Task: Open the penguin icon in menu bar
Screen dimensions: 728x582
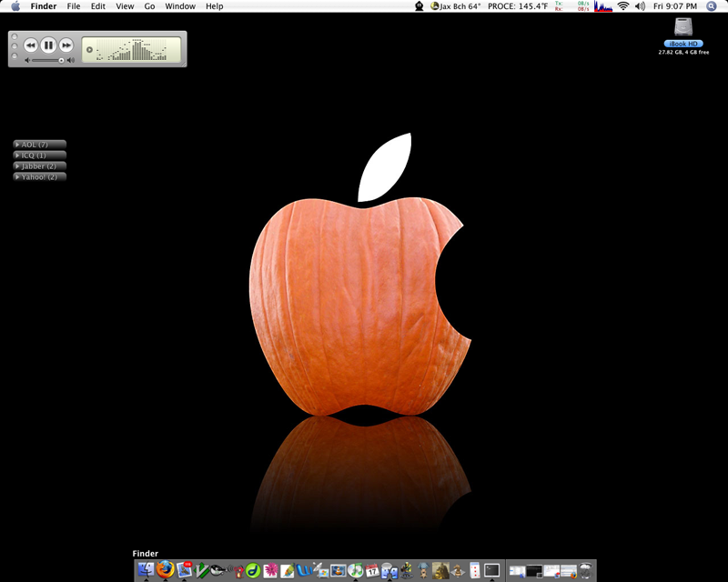Action: (420, 6)
